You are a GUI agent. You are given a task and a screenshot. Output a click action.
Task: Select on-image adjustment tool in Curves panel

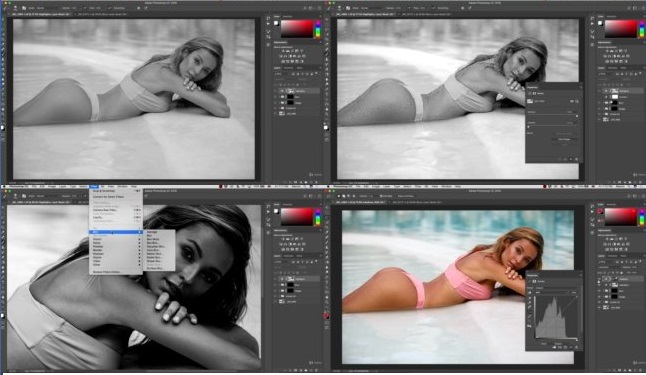[x=530, y=293]
